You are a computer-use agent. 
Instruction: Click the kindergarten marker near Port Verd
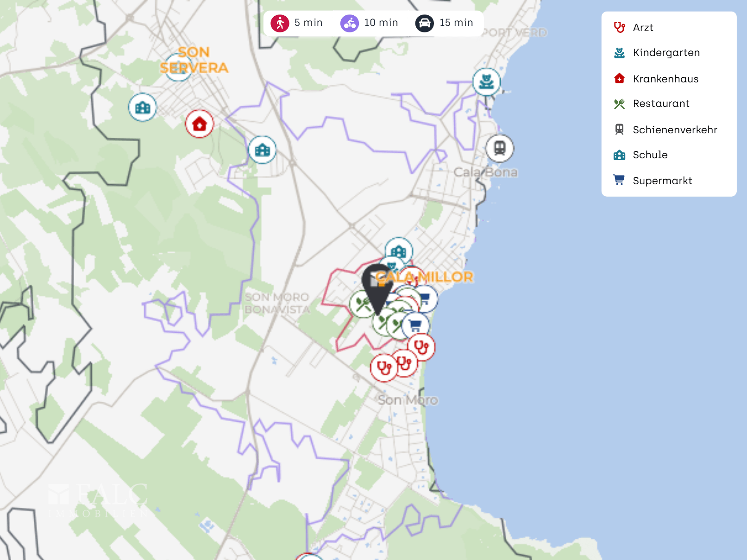coord(486,82)
